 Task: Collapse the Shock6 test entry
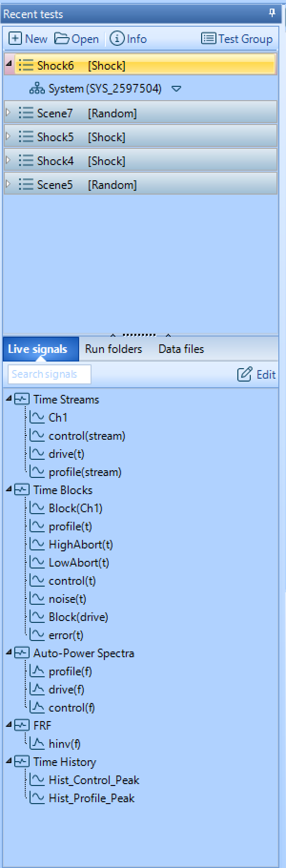click(x=9, y=64)
